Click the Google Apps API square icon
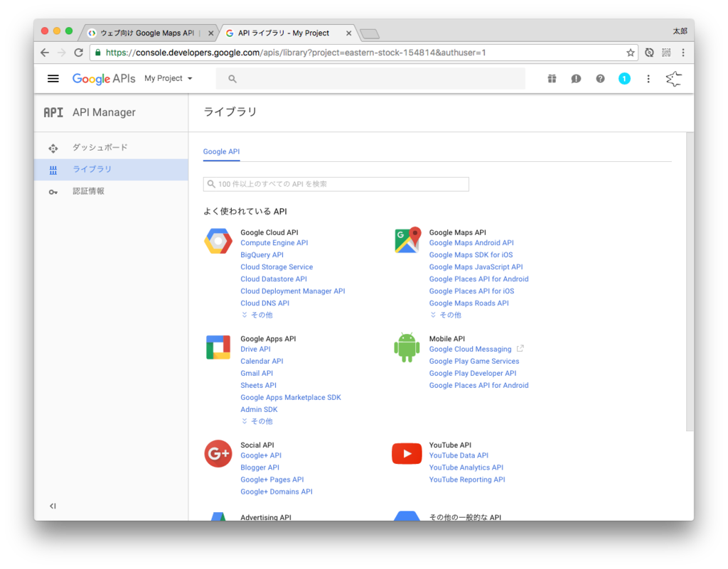This screenshot has width=728, height=569. pos(218,347)
